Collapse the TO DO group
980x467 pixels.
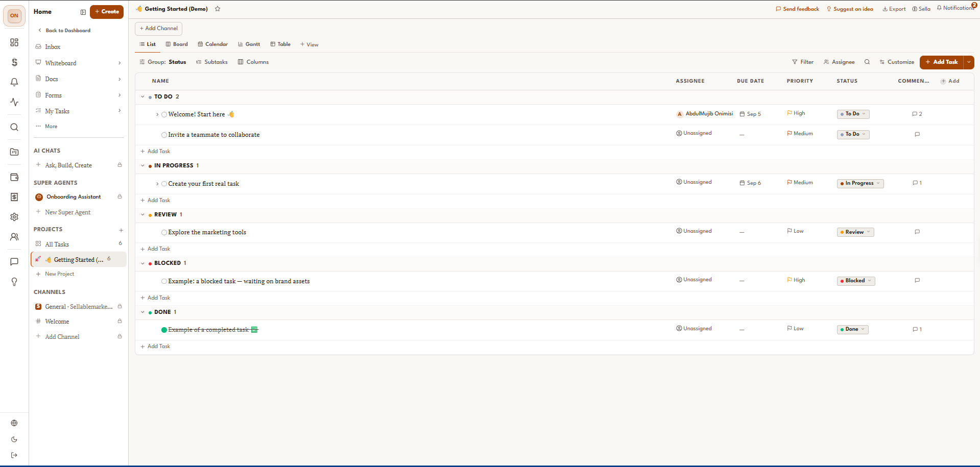[x=142, y=96]
